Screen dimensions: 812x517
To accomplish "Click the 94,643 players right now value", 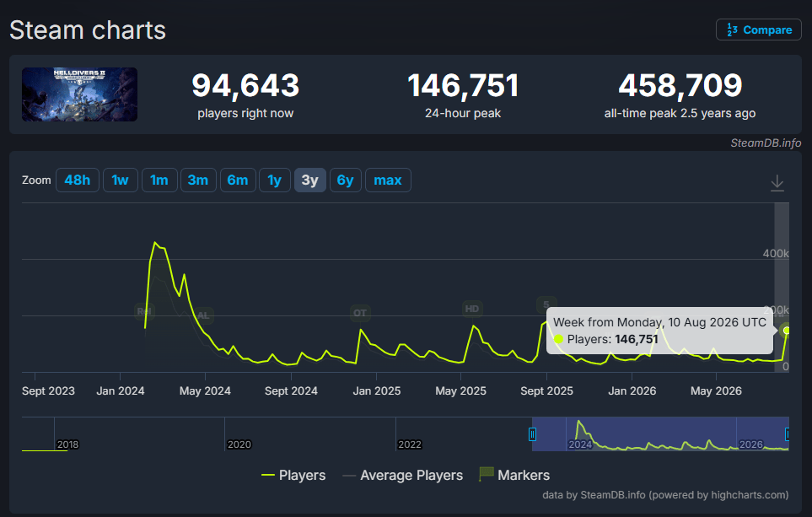I will (245, 85).
